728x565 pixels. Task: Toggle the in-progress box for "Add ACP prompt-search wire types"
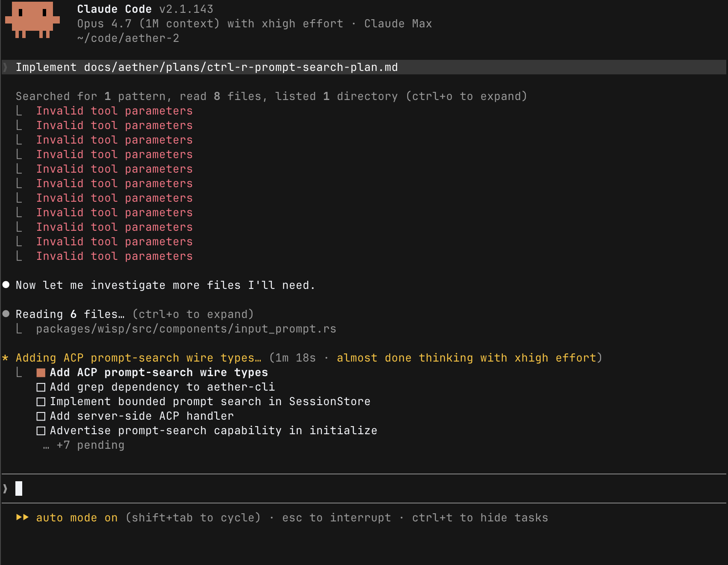(x=41, y=373)
